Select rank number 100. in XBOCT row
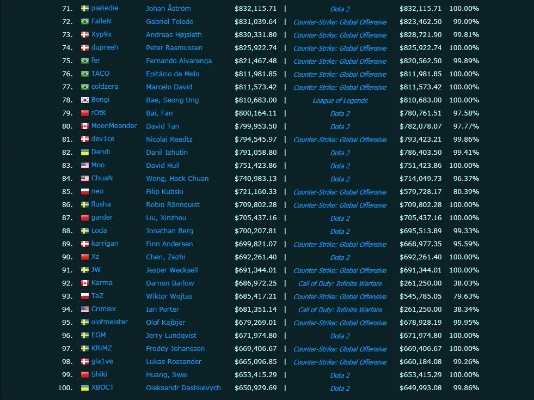Viewport: 534px width, 400px height. click(x=65, y=388)
